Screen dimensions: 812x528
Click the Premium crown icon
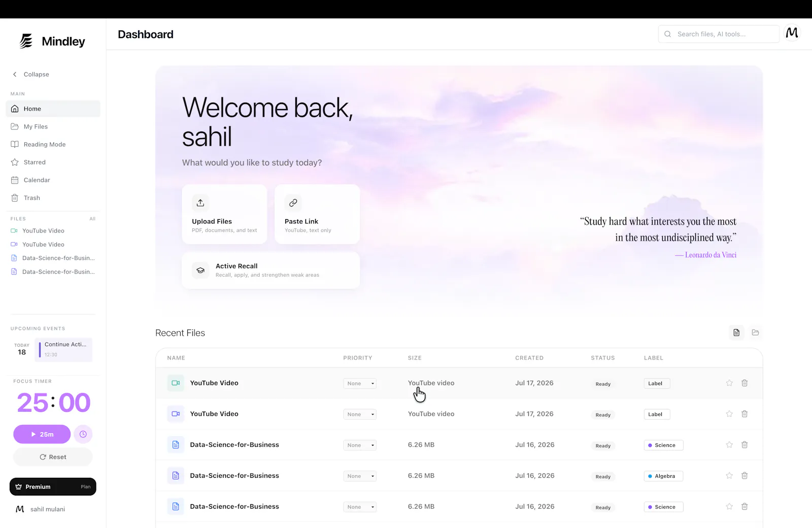click(19, 486)
